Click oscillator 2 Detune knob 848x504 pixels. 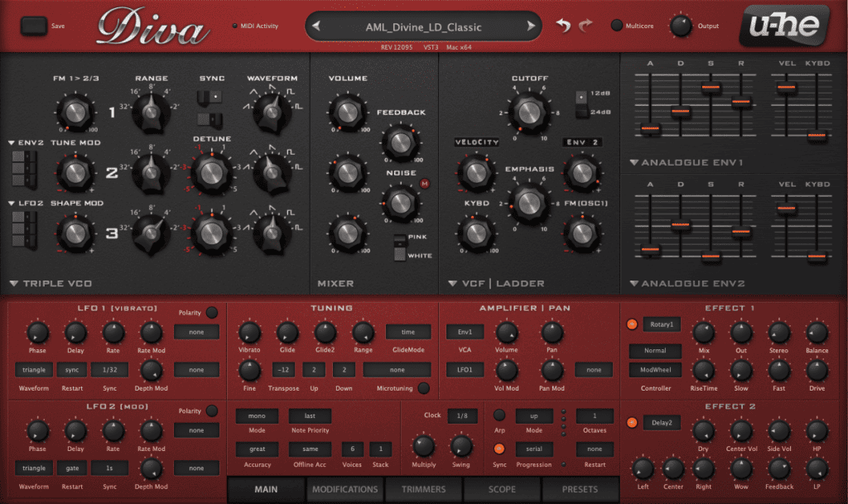(x=211, y=173)
